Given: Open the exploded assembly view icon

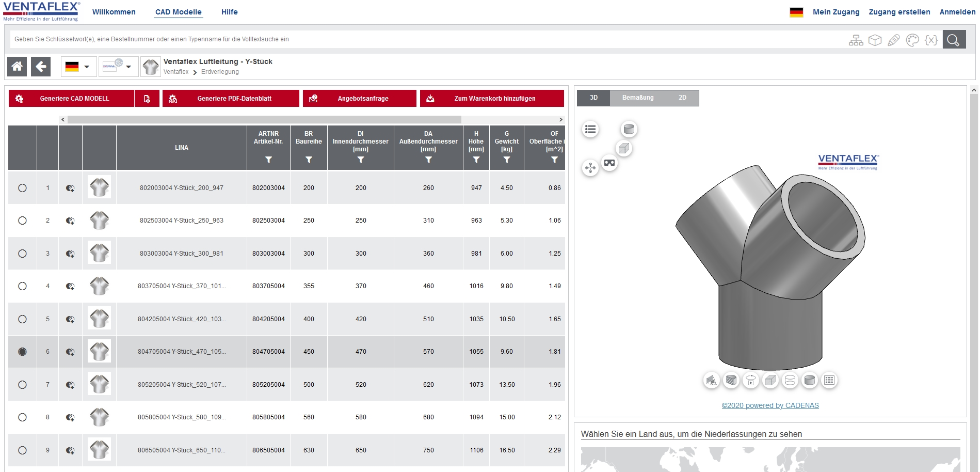Looking at the screenshot, I should 590,168.
